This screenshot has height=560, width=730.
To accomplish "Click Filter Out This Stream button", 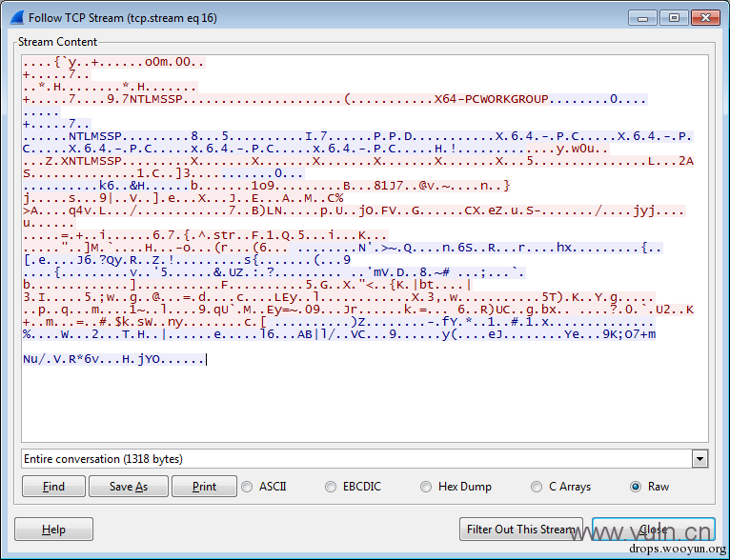I will 521,530.
